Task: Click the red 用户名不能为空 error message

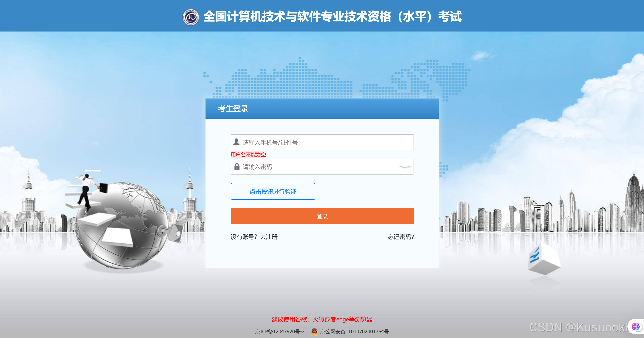Action: pyautogui.click(x=248, y=154)
